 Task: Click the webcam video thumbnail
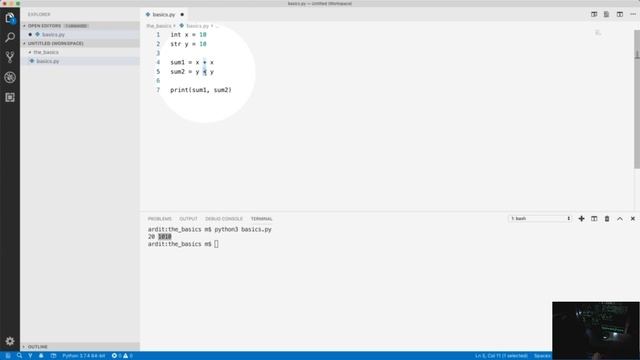596,331
